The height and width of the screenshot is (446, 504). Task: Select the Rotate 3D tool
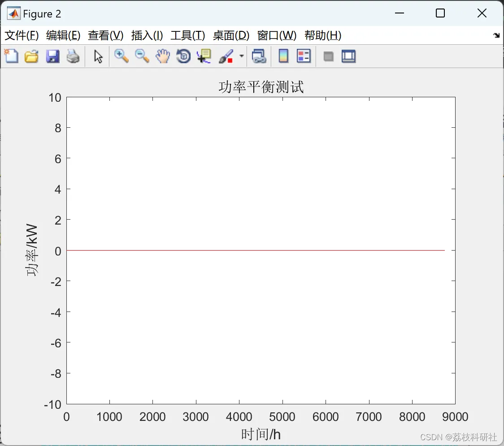tap(183, 56)
